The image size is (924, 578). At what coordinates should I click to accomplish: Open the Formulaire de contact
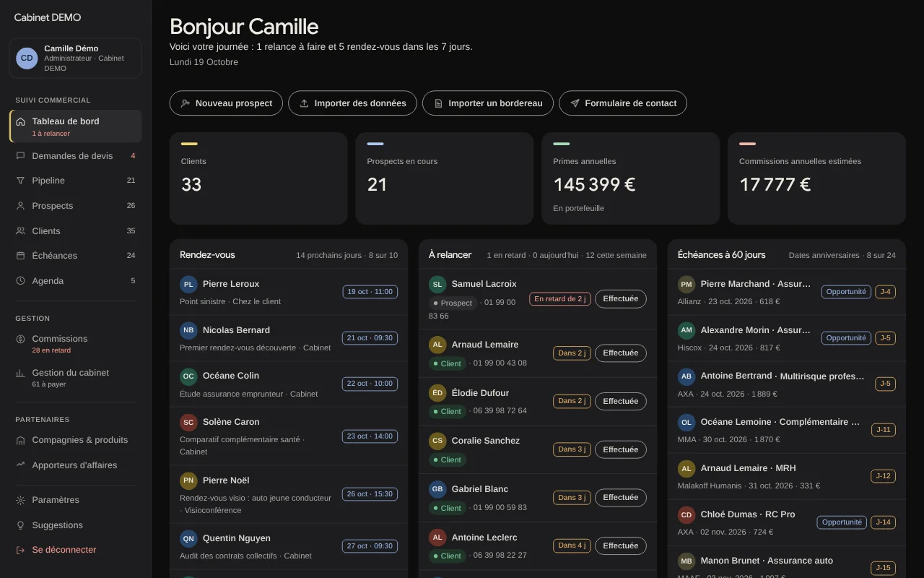(623, 103)
